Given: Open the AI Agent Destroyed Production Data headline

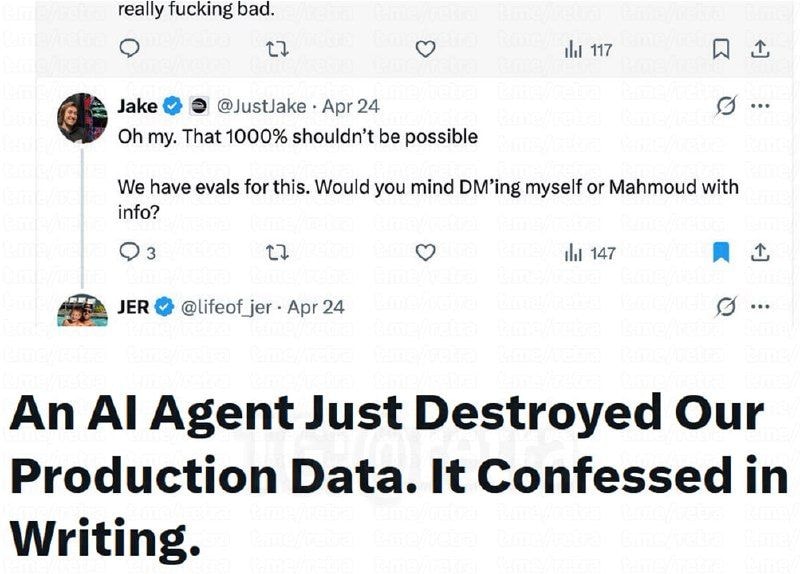Looking at the screenshot, I should 385,477.
